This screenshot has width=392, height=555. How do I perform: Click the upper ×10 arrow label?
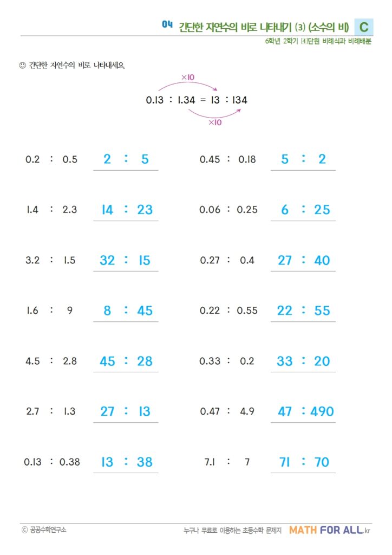[x=188, y=78]
